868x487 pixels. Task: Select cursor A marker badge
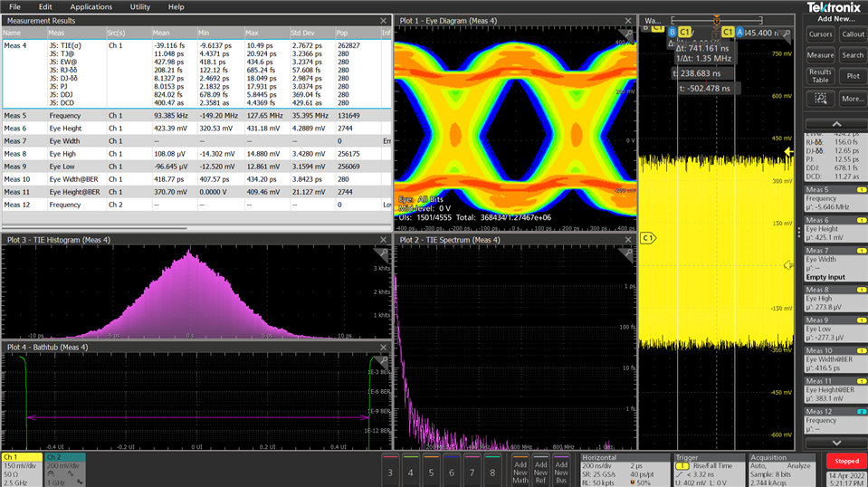[739, 32]
